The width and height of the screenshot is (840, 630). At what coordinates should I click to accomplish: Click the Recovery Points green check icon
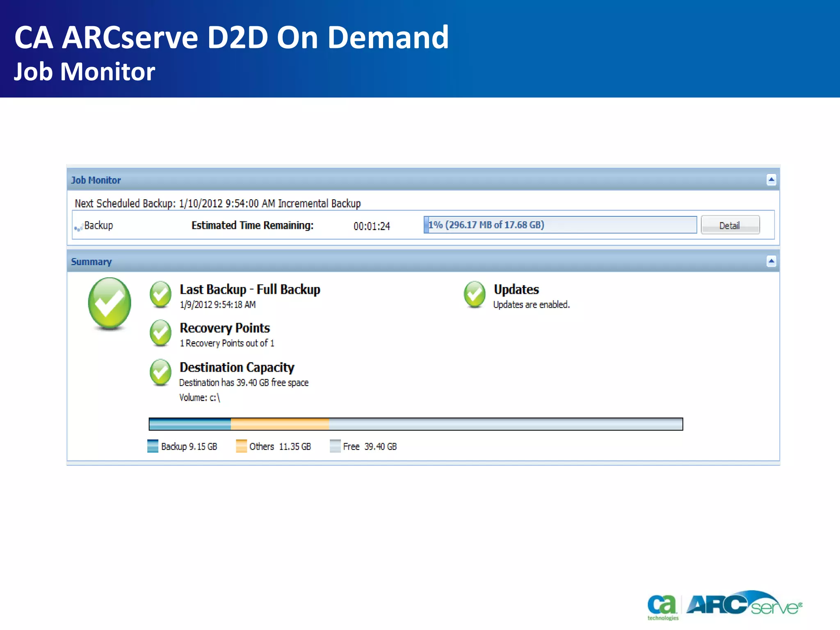tap(160, 333)
